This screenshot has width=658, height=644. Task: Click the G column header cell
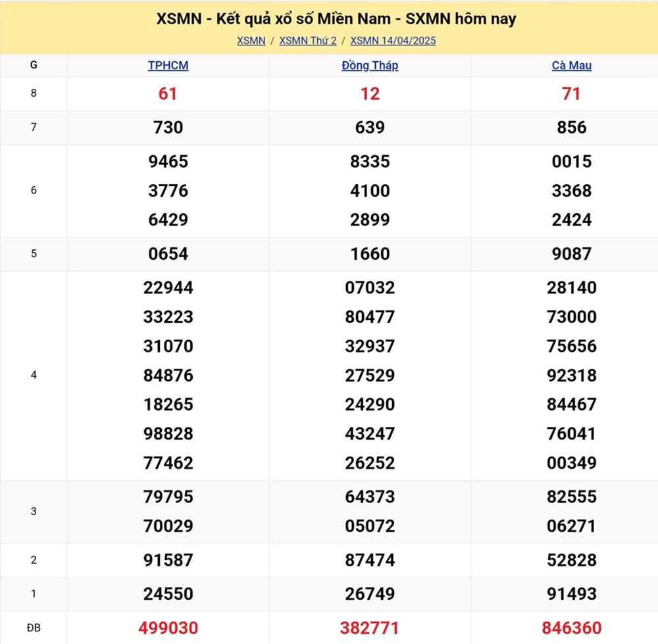click(34, 65)
